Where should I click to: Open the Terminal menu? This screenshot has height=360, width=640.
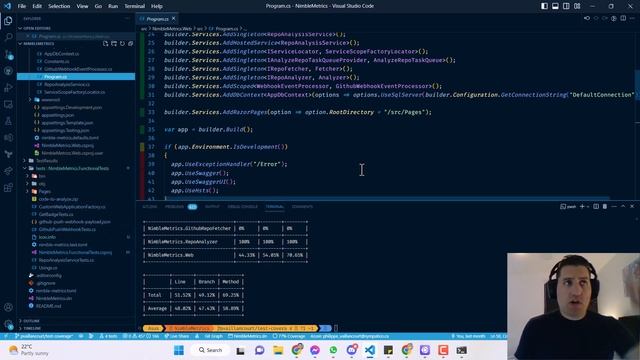point(135,6)
